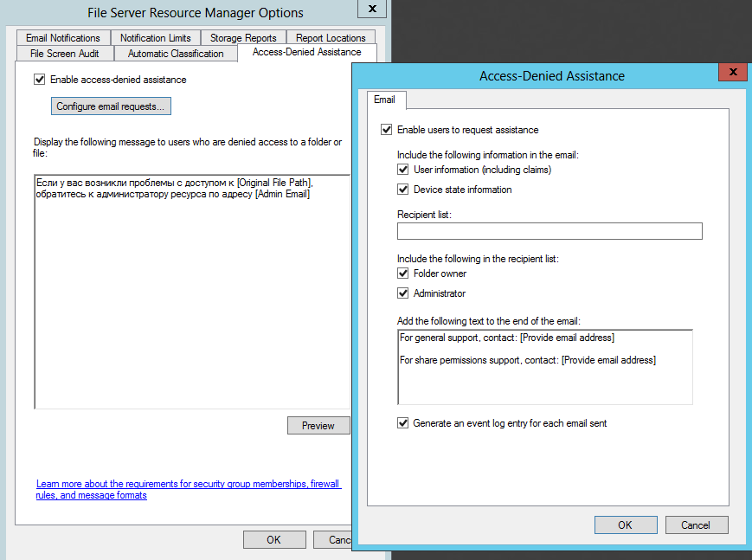Screen dimensions: 752x560
Task: Uncheck Enable users to request assistance
Action: (386, 130)
